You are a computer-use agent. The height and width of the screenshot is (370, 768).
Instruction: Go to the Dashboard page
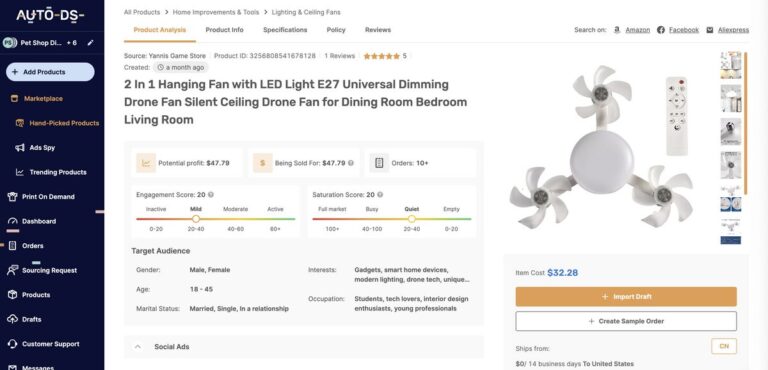coord(39,221)
